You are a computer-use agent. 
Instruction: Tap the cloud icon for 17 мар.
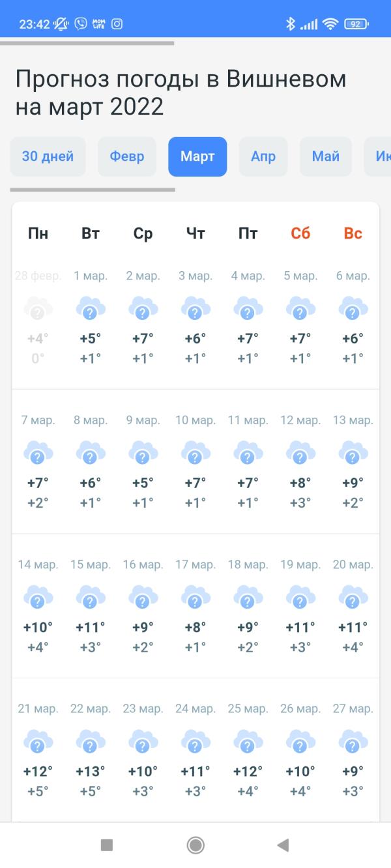coord(195,596)
